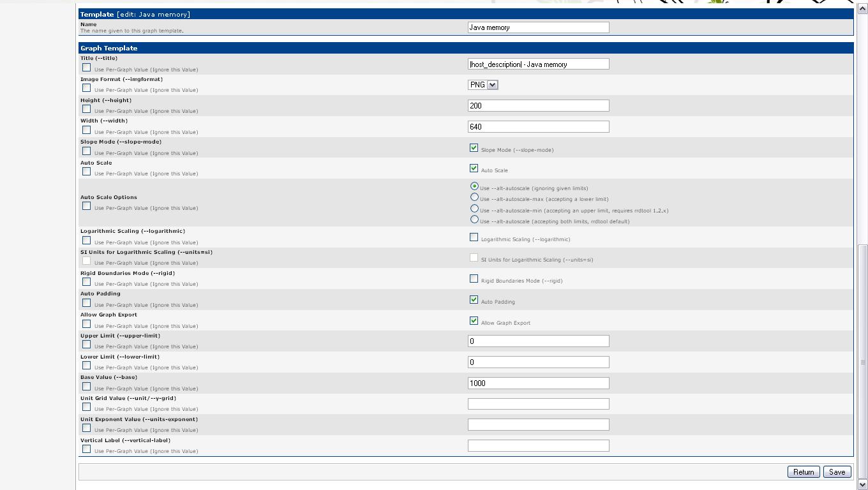Uncheck the Auto Padding value checkbox

(x=474, y=300)
